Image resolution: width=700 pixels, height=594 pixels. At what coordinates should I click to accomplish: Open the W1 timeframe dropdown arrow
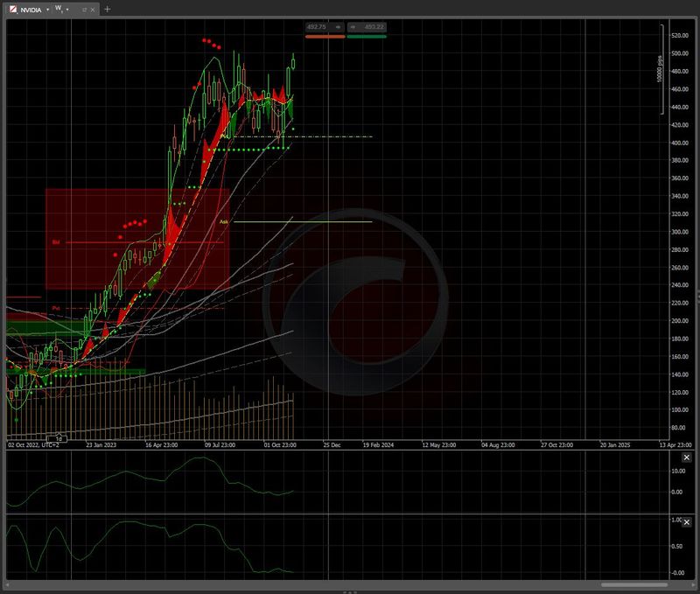tap(69, 9)
